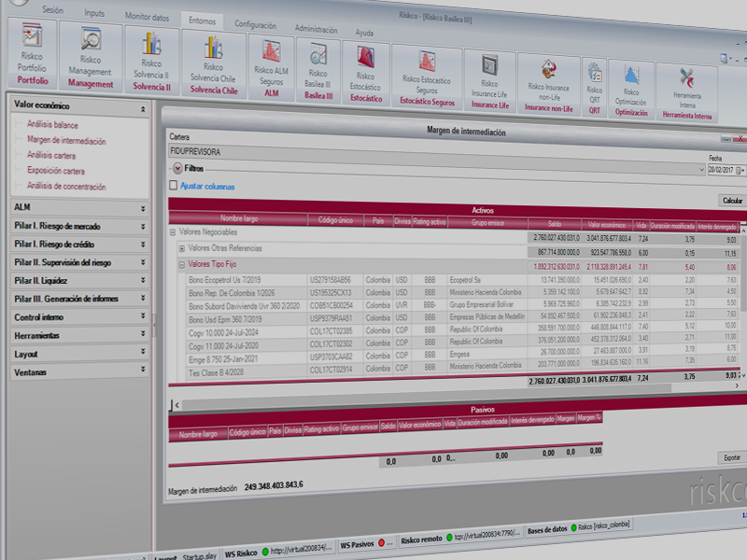
Task: Select the Cogv 10.000 24-Jul-2024 row
Action: coord(462,330)
